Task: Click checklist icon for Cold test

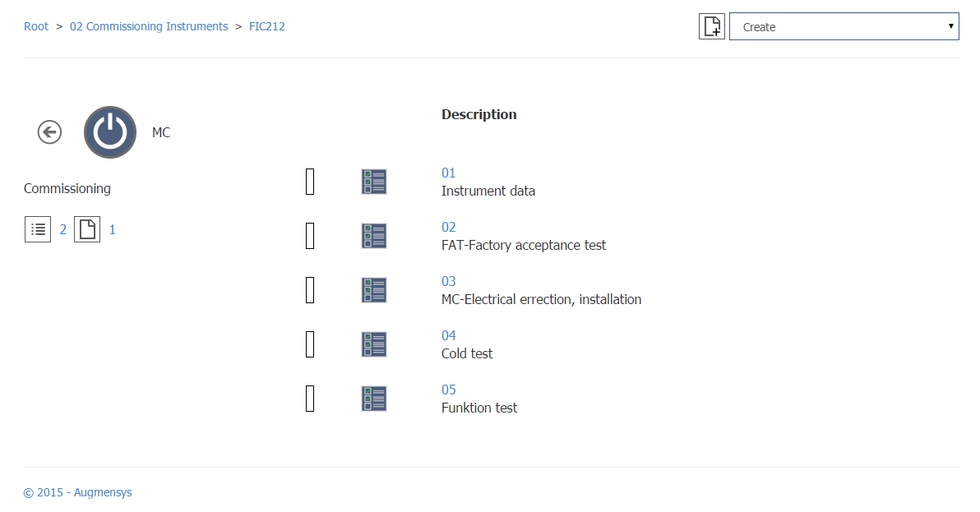Action: coord(374,344)
